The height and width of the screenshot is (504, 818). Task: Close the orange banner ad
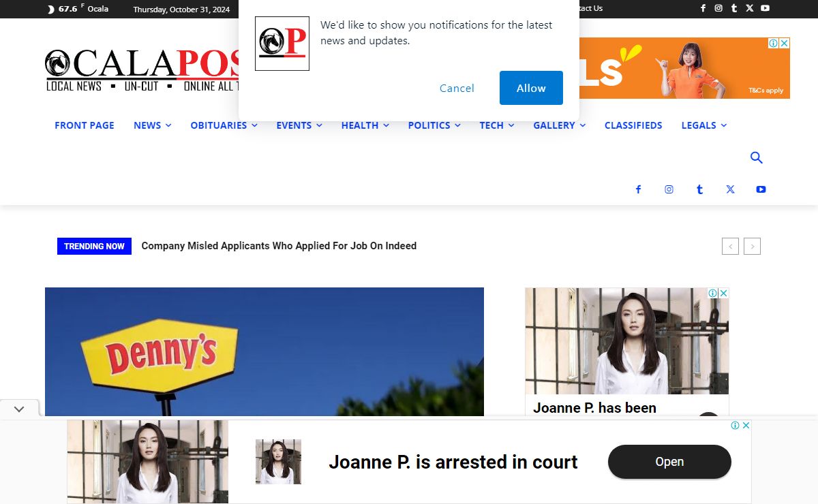click(x=785, y=43)
